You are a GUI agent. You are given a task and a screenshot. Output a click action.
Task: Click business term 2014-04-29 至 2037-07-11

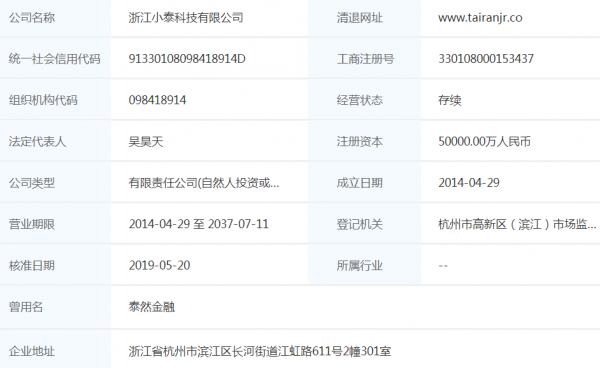(199, 224)
